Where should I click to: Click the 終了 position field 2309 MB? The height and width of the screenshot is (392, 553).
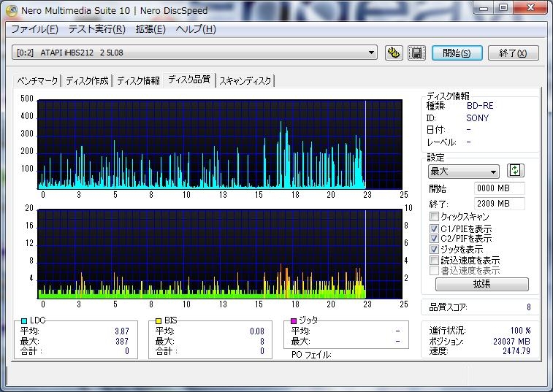(x=500, y=204)
